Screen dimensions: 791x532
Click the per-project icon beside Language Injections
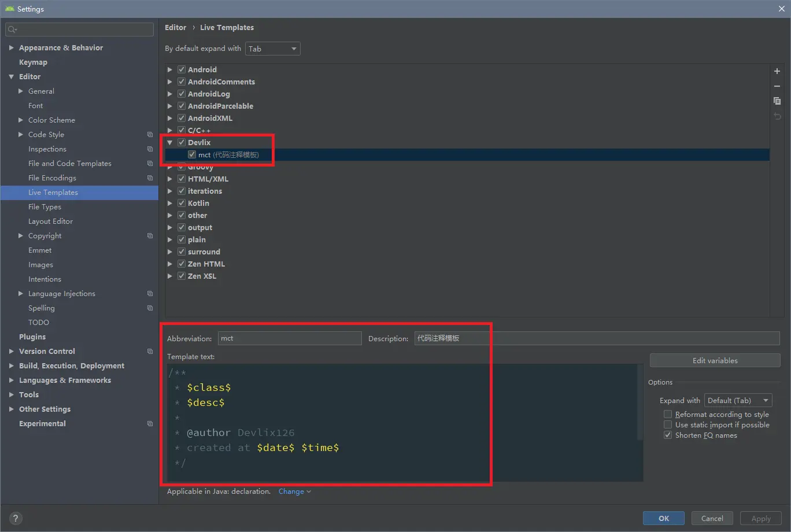[150, 294]
